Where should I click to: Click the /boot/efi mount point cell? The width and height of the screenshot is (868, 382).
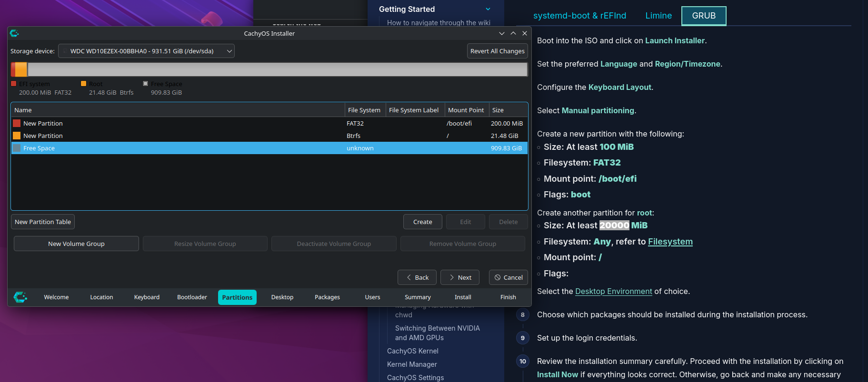tap(459, 123)
